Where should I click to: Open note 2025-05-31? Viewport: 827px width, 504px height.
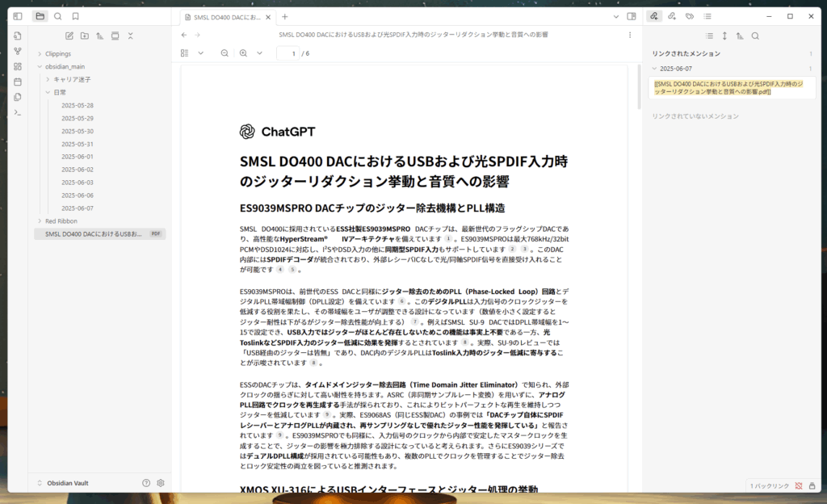[78, 144]
